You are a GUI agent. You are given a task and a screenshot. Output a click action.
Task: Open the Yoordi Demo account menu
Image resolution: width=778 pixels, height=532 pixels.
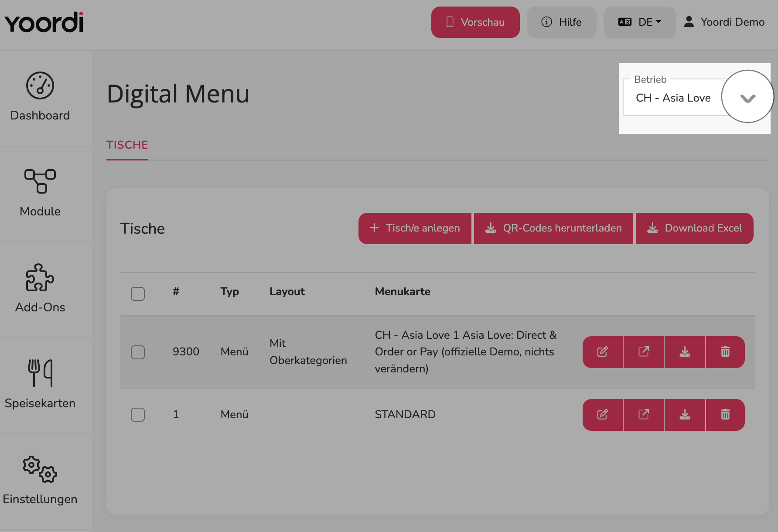(724, 22)
